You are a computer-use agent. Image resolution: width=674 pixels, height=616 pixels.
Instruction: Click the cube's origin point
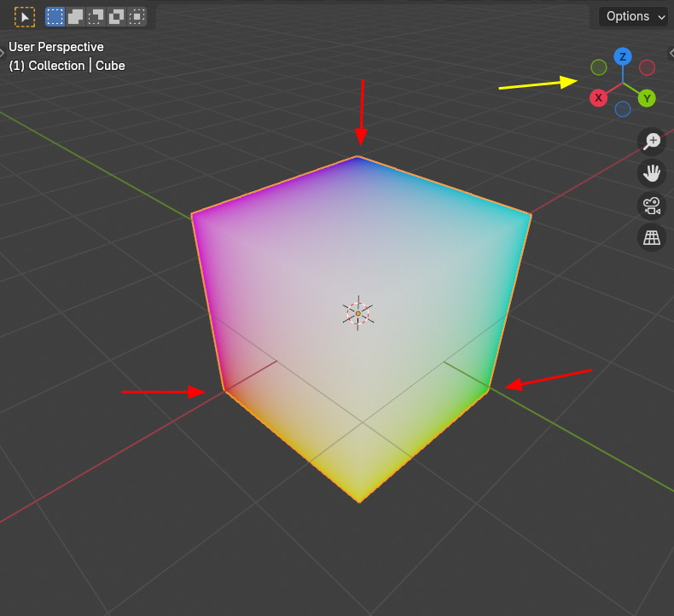pos(358,313)
